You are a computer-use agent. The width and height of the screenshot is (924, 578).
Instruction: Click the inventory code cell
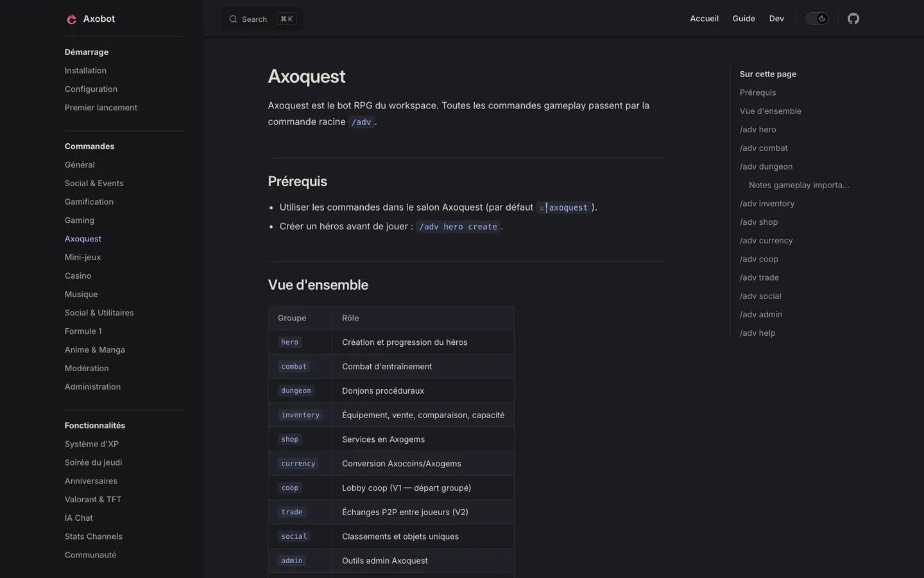[300, 416]
